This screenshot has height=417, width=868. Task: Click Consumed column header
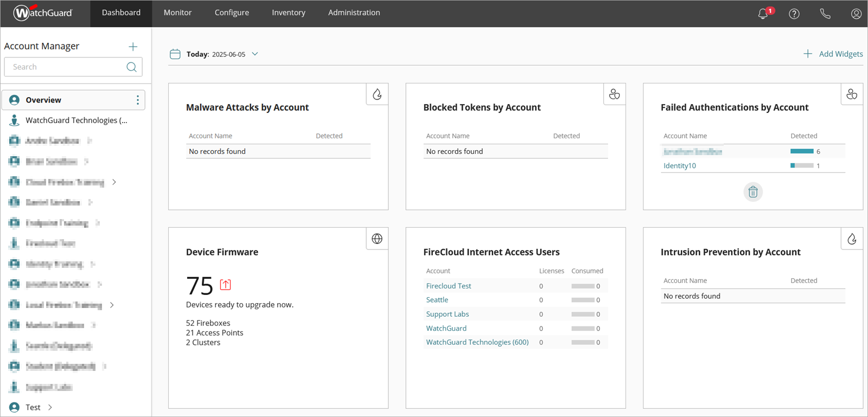pyautogui.click(x=587, y=271)
